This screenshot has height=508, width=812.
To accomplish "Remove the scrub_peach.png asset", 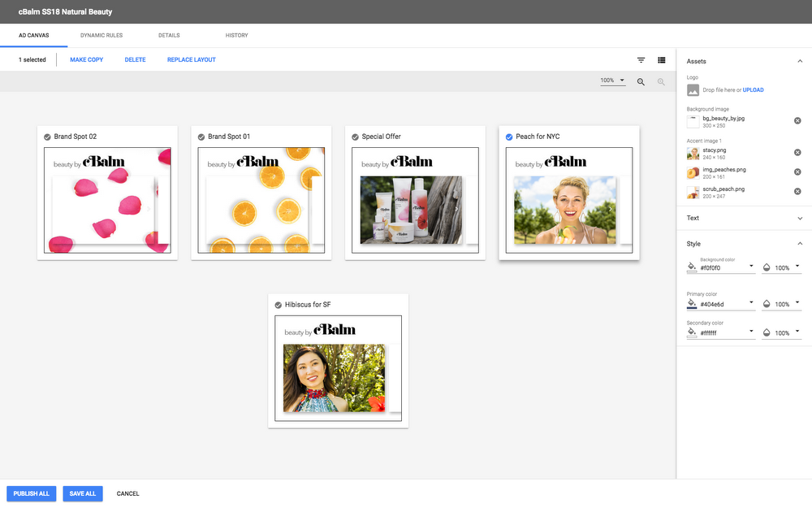I will 797,192.
